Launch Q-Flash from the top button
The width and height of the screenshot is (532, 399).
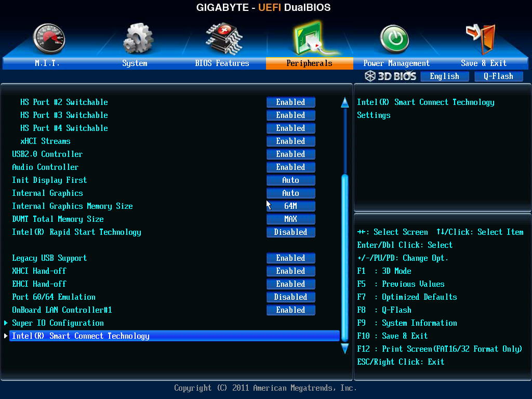point(498,76)
